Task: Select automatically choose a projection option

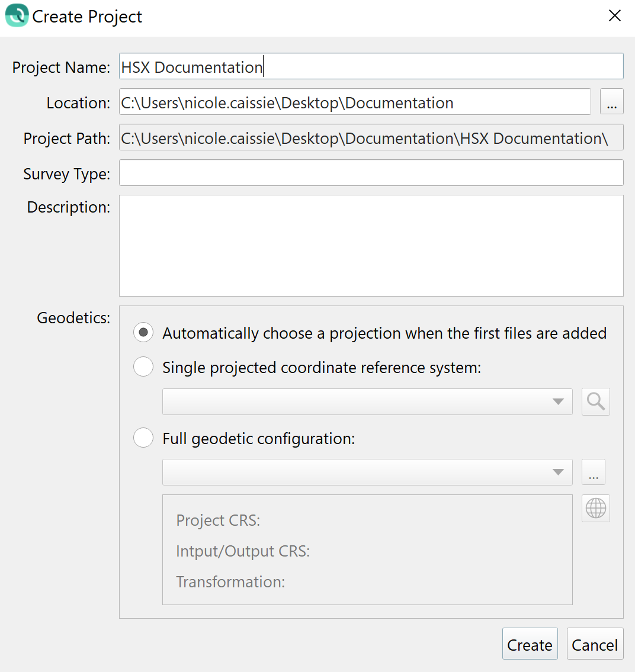Action: tap(143, 333)
